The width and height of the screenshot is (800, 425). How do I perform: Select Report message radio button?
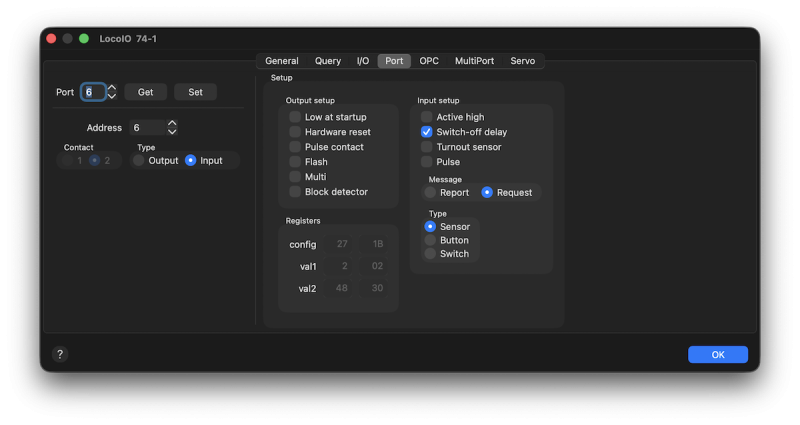tap(430, 192)
